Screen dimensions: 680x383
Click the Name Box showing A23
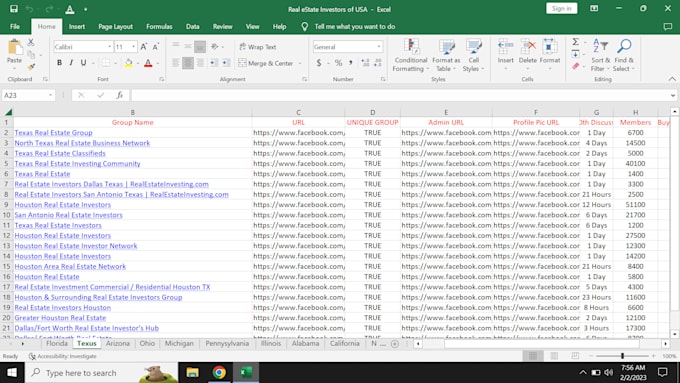29,95
